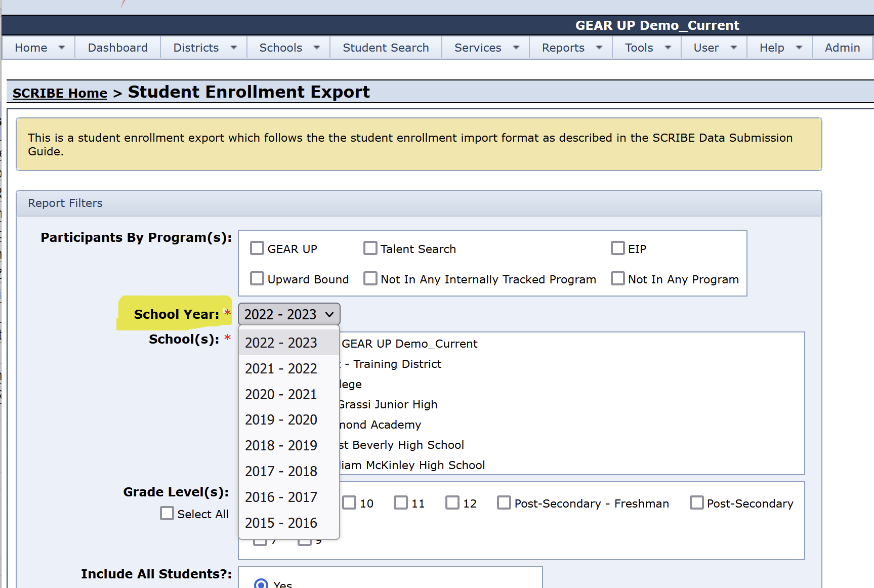Check the Not In Any Program checkbox
This screenshot has width=874, height=588.
pyautogui.click(x=618, y=278)
